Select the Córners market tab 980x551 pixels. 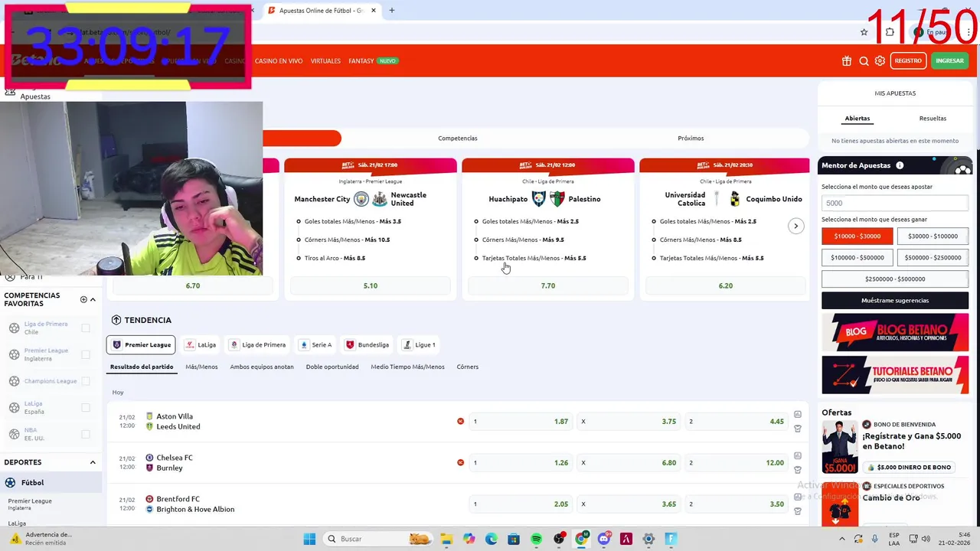tap(468, 367)
